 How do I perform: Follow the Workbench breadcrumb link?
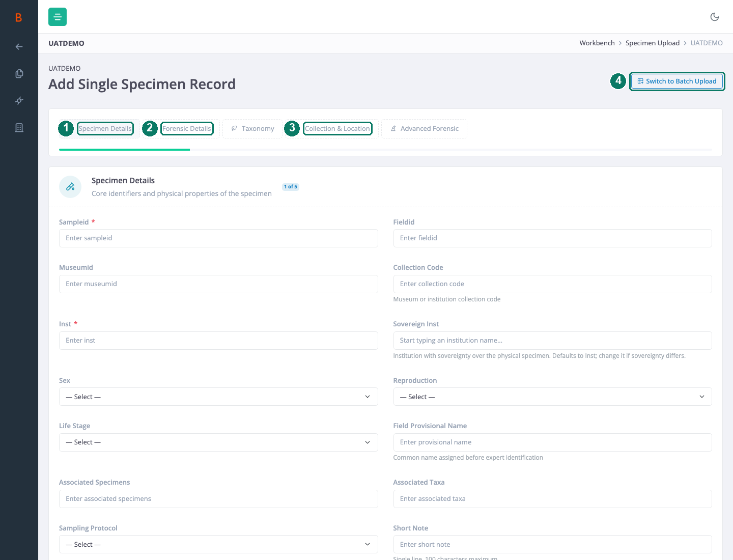tap(597, 43)
